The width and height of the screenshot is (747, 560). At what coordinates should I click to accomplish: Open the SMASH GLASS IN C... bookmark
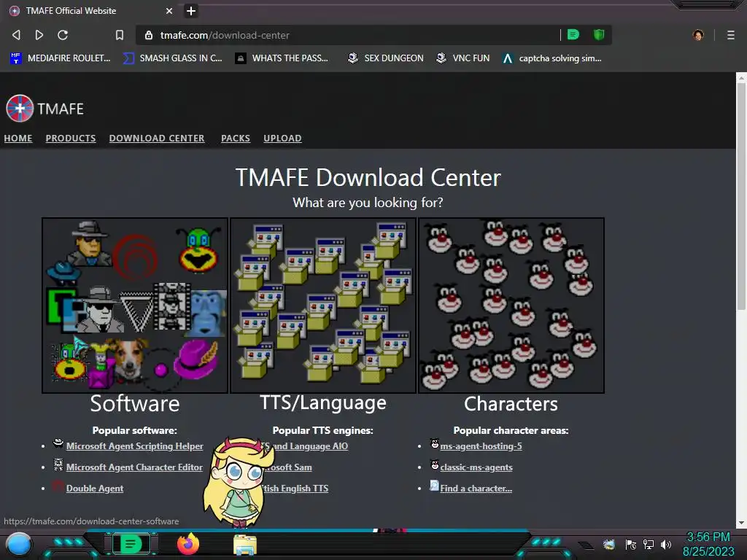(x=173, y=58)
